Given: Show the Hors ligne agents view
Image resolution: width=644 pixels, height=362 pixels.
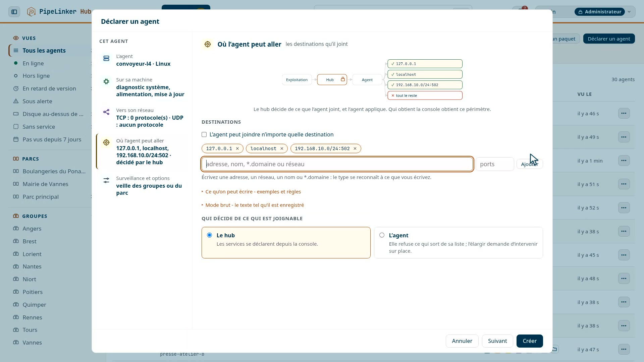Looking at the screenshot, I should coord(36,76).
